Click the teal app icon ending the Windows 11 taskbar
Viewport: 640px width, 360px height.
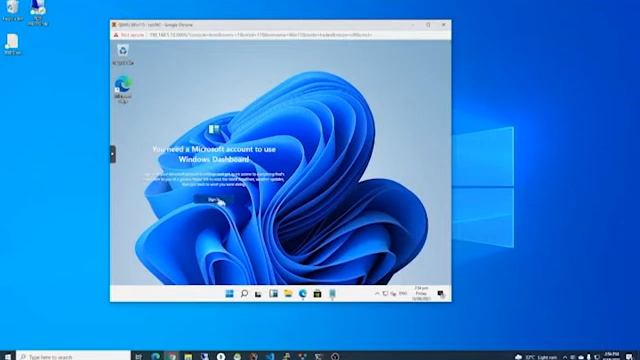coord(332,293)
